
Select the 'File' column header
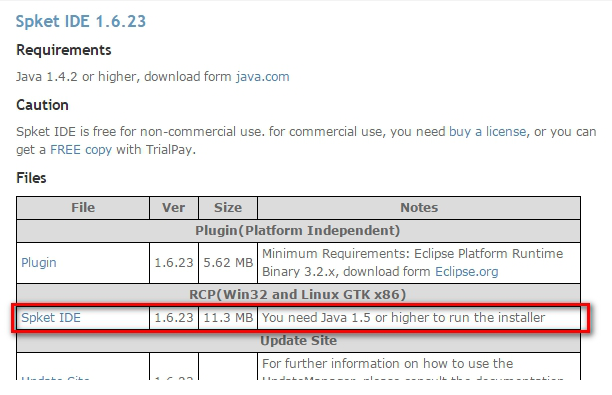(83, 208)
